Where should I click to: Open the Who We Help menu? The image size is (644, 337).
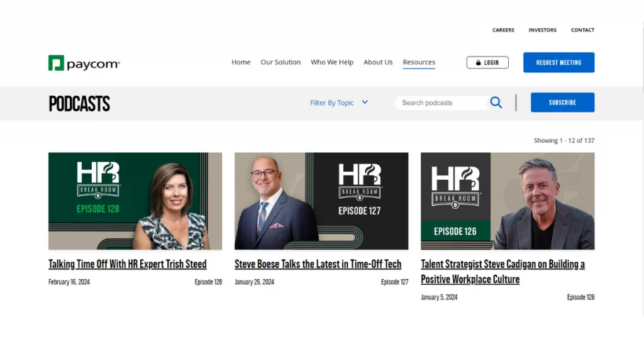point(332,62)
